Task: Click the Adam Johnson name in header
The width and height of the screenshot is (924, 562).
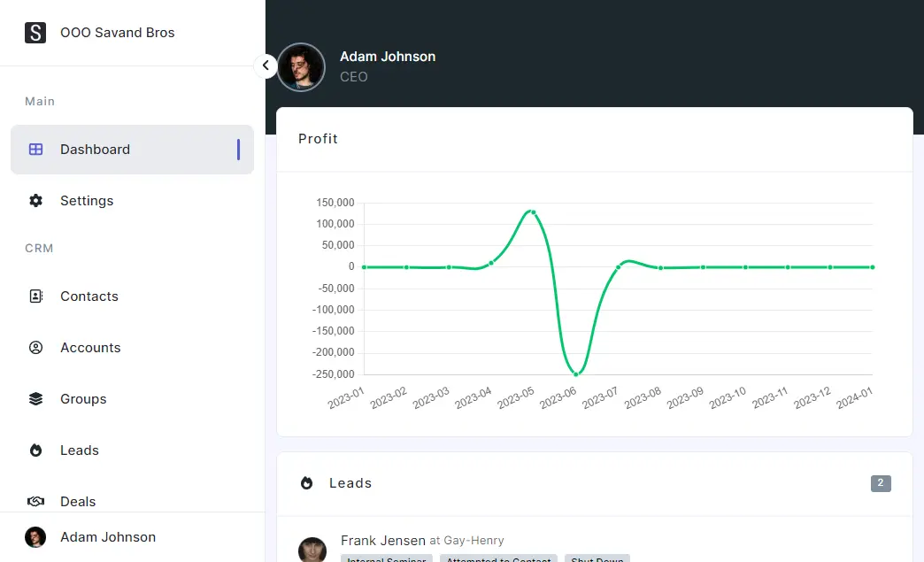Action: point(388,57)
